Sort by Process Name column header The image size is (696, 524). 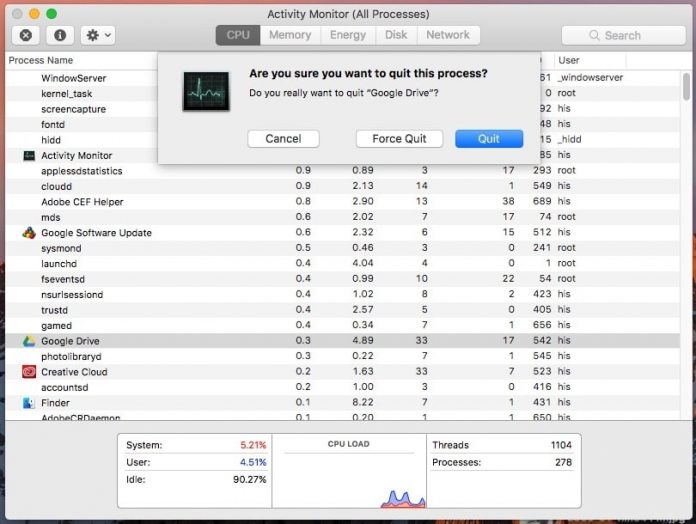(41, 60)
